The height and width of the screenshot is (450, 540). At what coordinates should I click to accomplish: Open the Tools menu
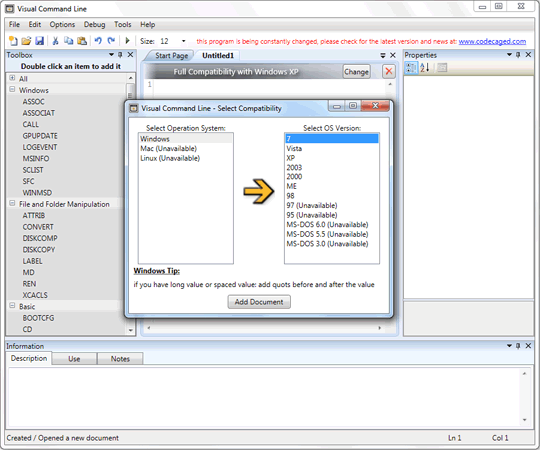click(123, 24)
